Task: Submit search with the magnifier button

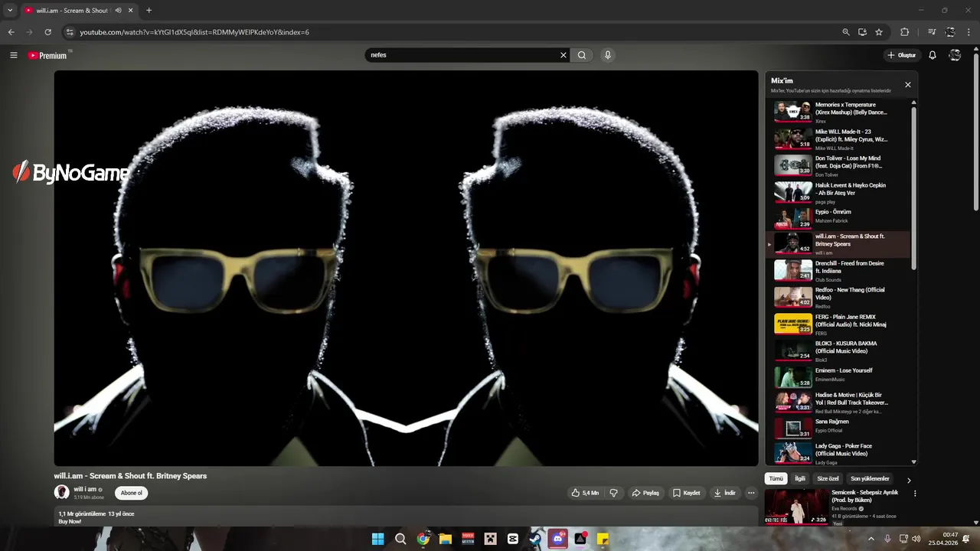Action: coord(582,55)
